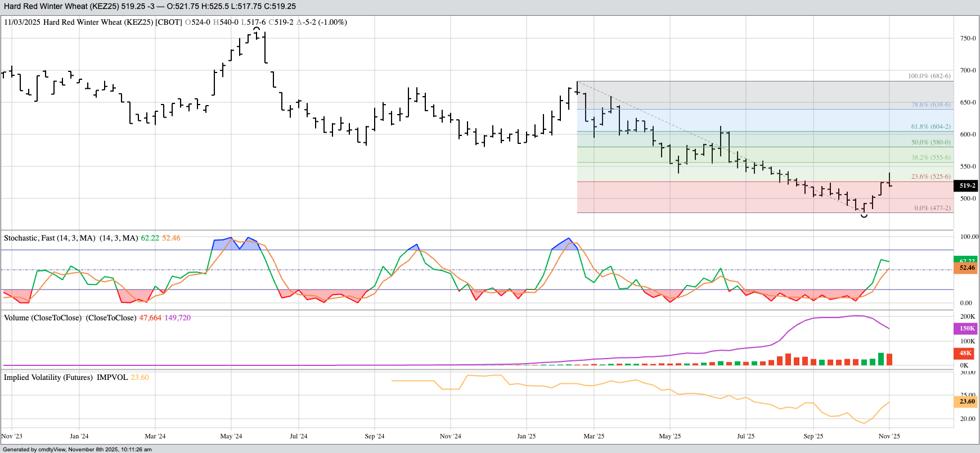Click the May '24 date axis label

(231, 436)
